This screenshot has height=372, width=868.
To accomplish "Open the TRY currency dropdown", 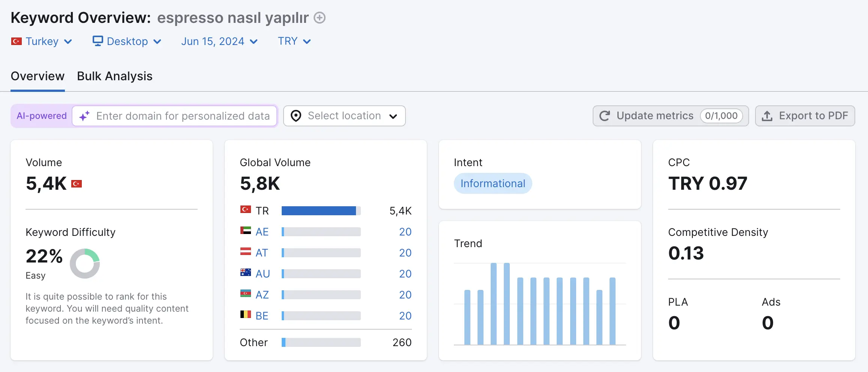I will click(x=294, y=41).
